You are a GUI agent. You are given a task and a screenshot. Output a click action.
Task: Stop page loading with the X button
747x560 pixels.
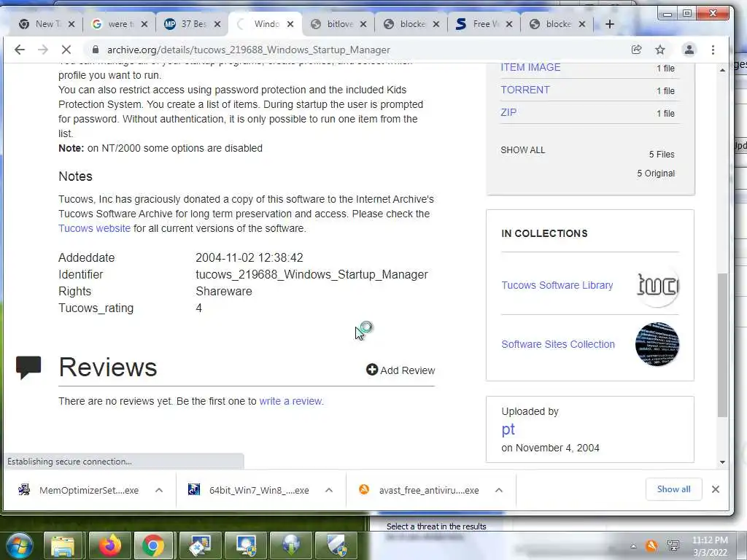click(66, 50)
